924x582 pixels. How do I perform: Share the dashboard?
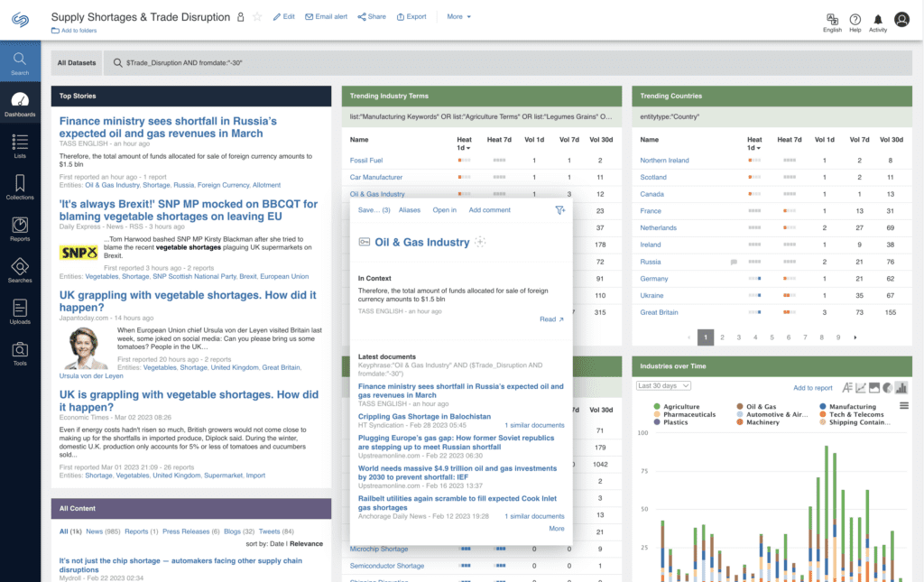[372, 17]
